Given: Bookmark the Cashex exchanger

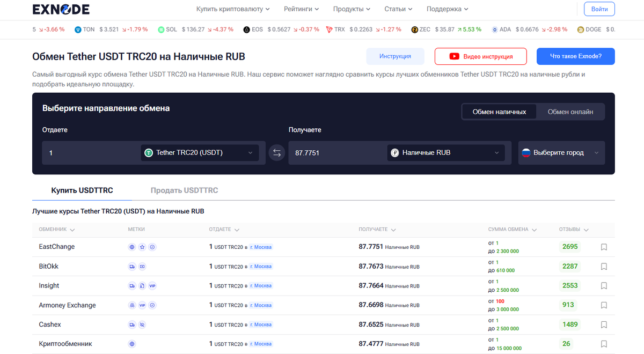Looking at the screenshot, I should pos(604,324).
